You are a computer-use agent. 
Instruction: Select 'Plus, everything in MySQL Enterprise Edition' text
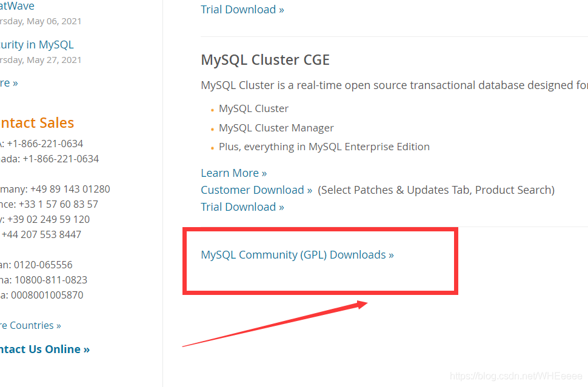pos(324,147)
